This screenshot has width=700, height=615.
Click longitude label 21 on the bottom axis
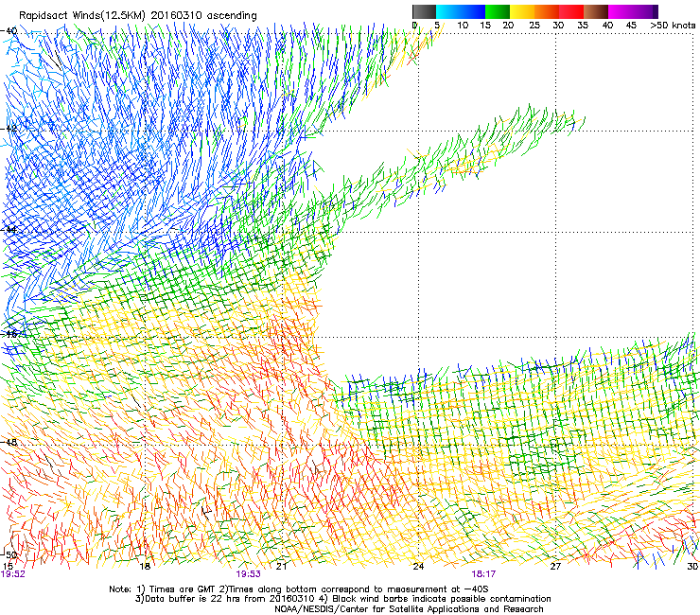pos(281,566)
